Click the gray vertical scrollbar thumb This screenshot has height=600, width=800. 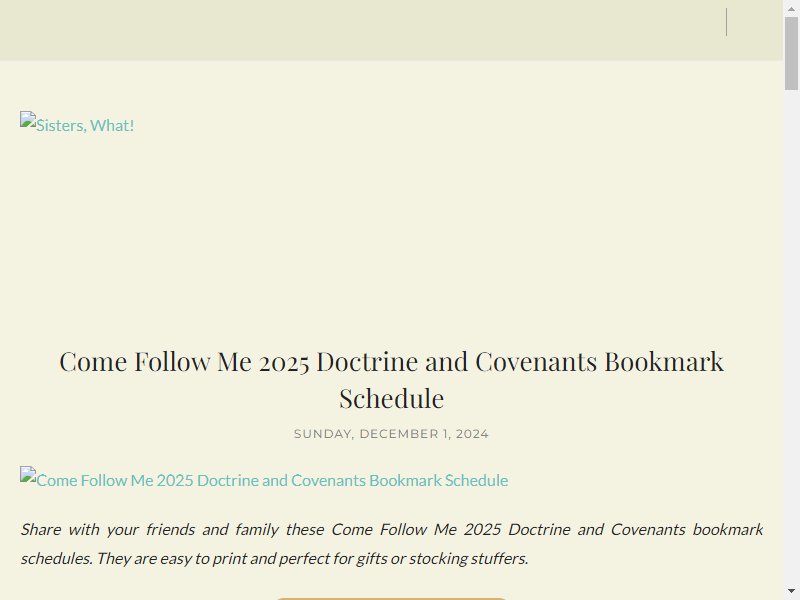point(791,53)
